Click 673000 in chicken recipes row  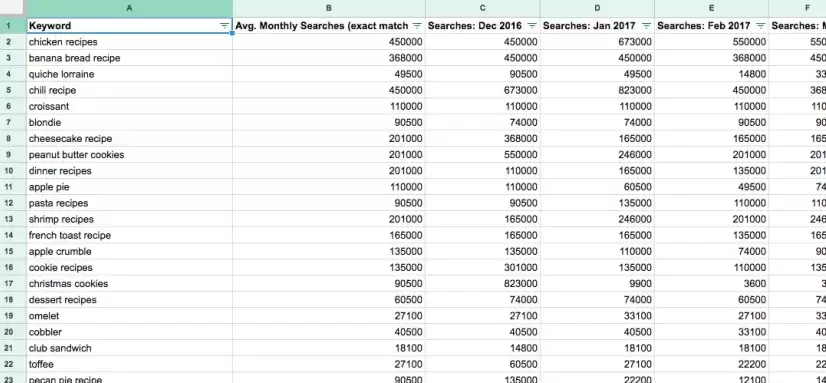[597, 42]
